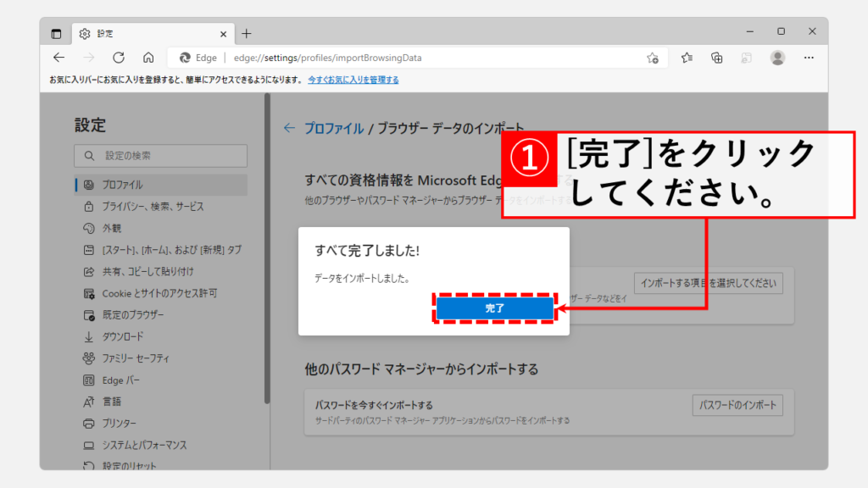Open the user profile avatar
868x488 pixels.
777,58
